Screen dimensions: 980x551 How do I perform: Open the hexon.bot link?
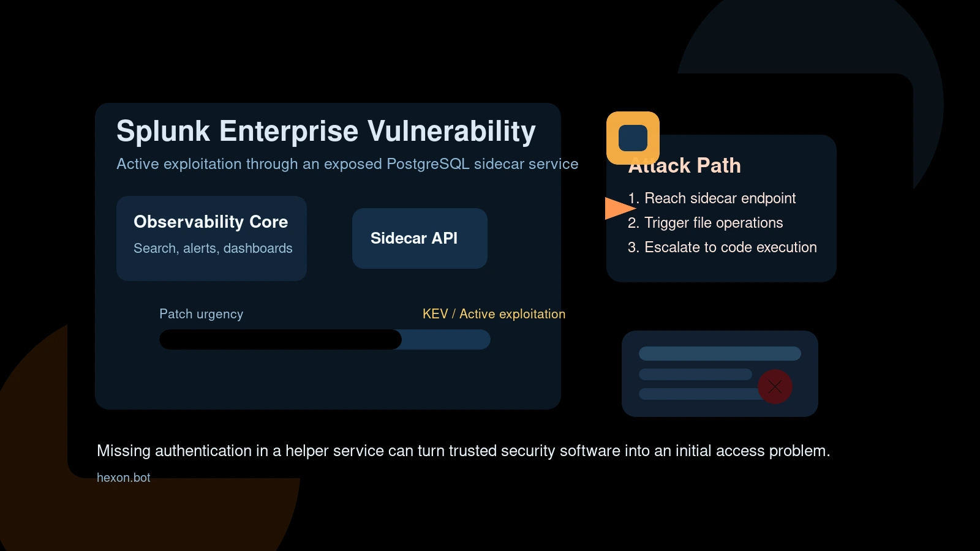pos(123,478)
